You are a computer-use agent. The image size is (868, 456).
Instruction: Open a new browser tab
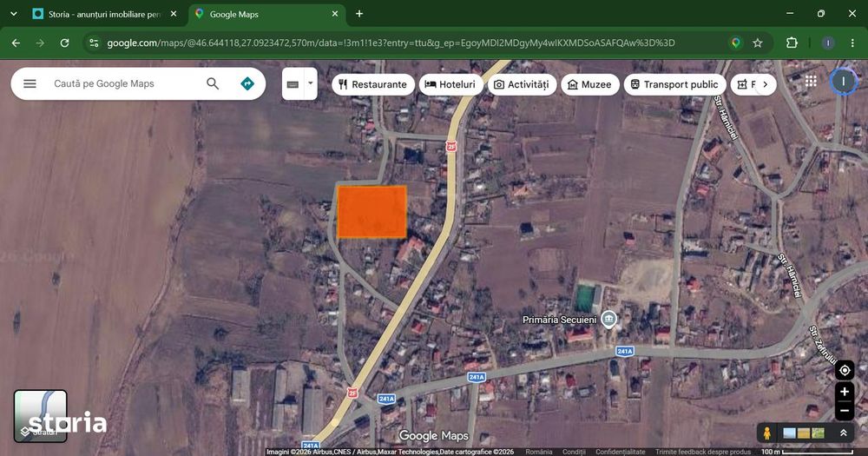coord(359,14)
